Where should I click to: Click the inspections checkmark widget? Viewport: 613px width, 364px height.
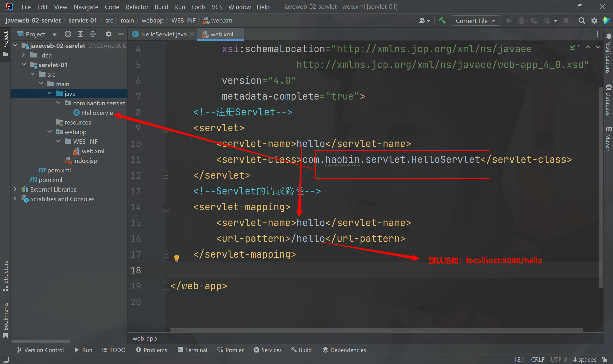[x=575, y=47]
